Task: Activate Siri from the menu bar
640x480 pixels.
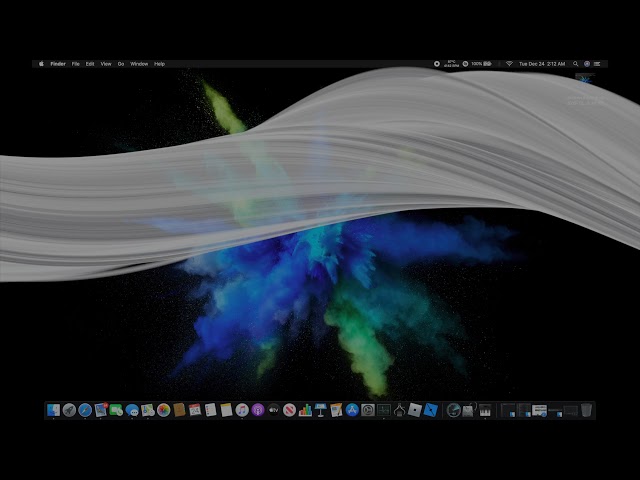Action: click(587, 64)
